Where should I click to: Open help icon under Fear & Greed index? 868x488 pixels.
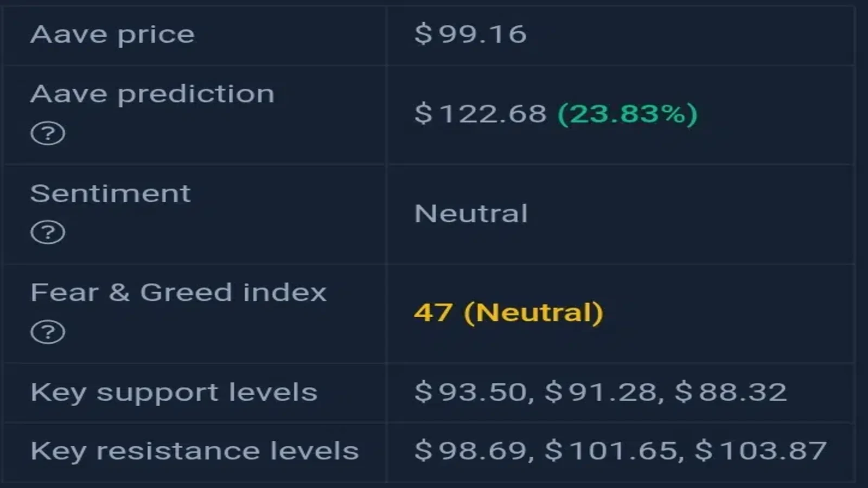coord(48,332)
